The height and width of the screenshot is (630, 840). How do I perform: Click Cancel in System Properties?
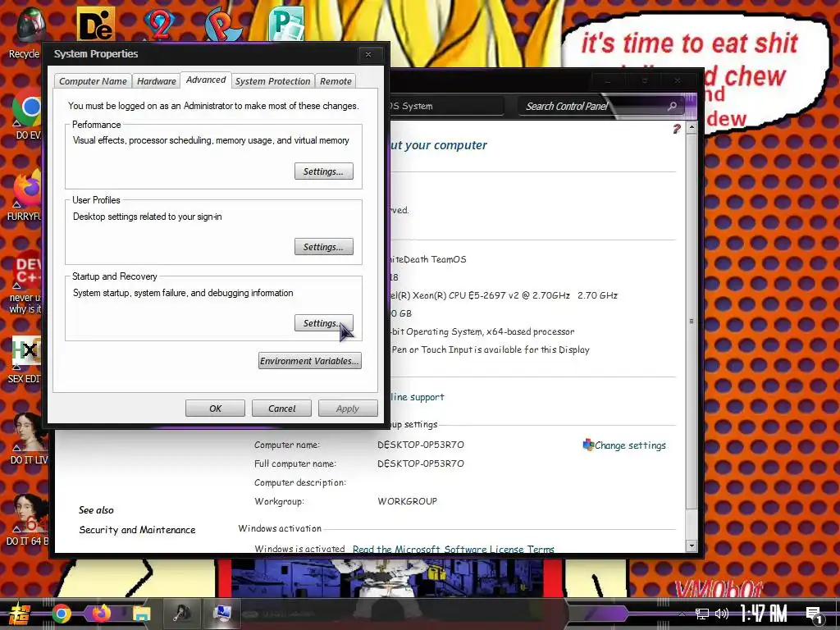pos(282,409)
